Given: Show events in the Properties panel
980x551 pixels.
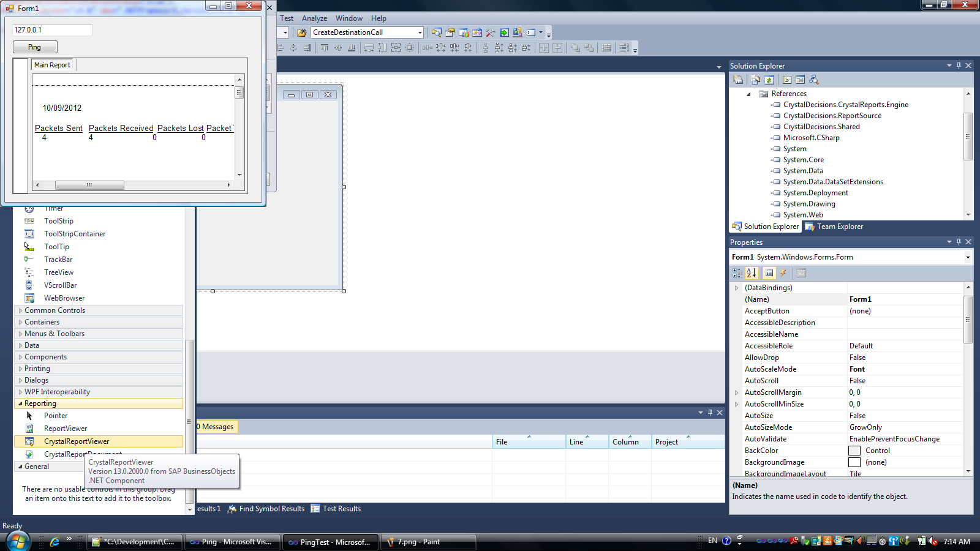Looking at the screenshot, I should point(783,273).
